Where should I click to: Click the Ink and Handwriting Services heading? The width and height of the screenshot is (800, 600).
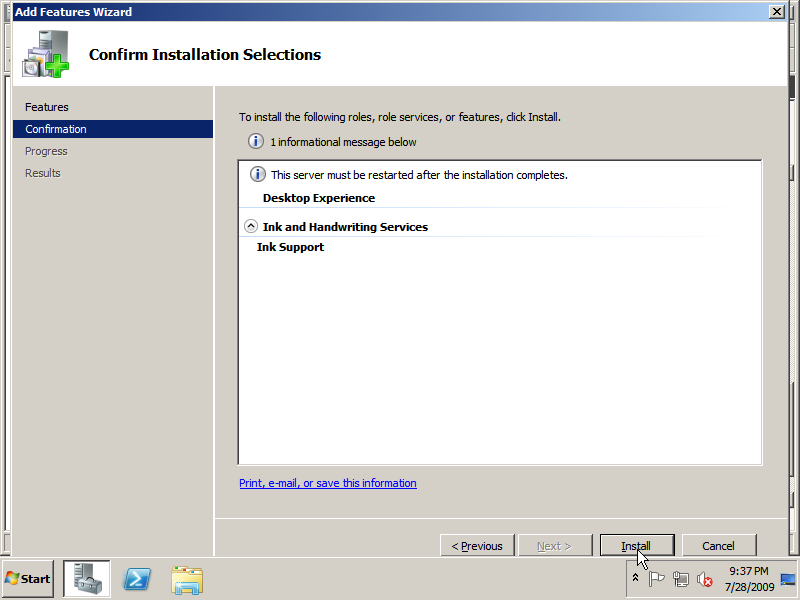[x=345, y=227]
